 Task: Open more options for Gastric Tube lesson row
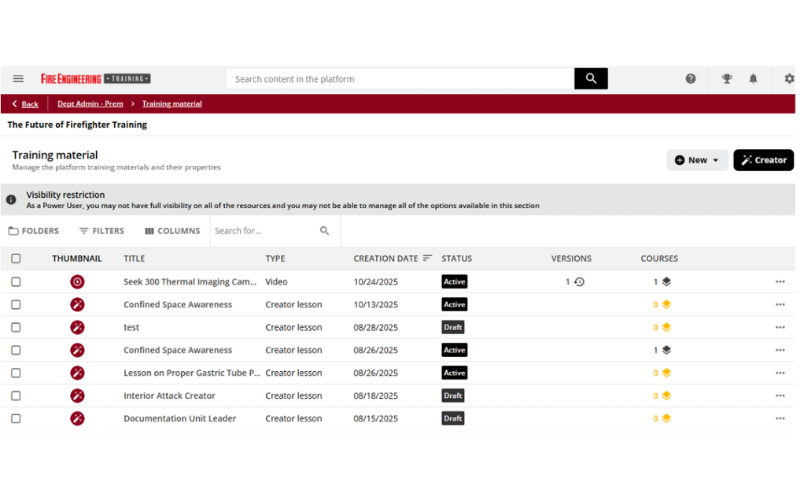(x=780, y=373)
